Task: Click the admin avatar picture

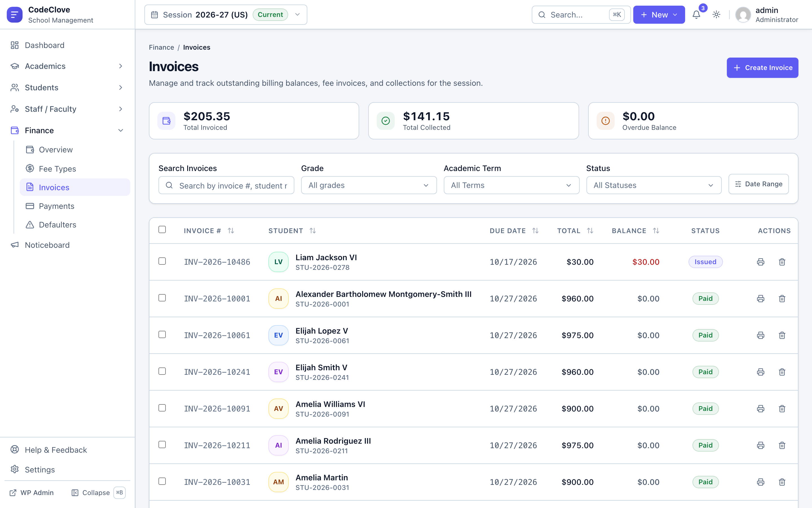Action: [x=743, y=14]
